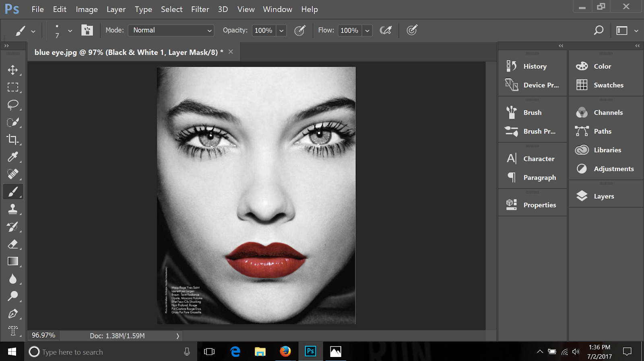Select the Clone Stamp tool
The width and height of the screenshot is (644, 361).
pos(13,209)
